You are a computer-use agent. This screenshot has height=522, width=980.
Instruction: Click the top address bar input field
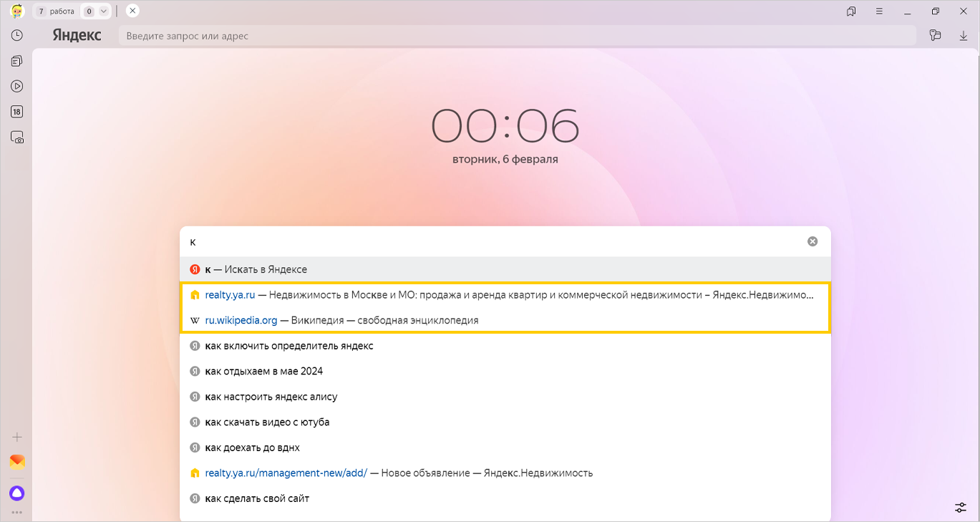pos(515,36)
